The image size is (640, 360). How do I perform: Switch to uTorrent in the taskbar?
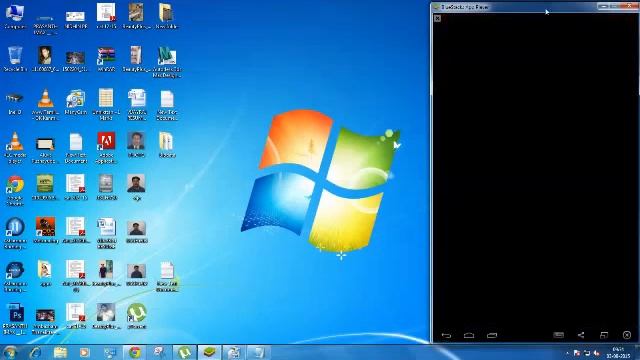pos(184,352)
